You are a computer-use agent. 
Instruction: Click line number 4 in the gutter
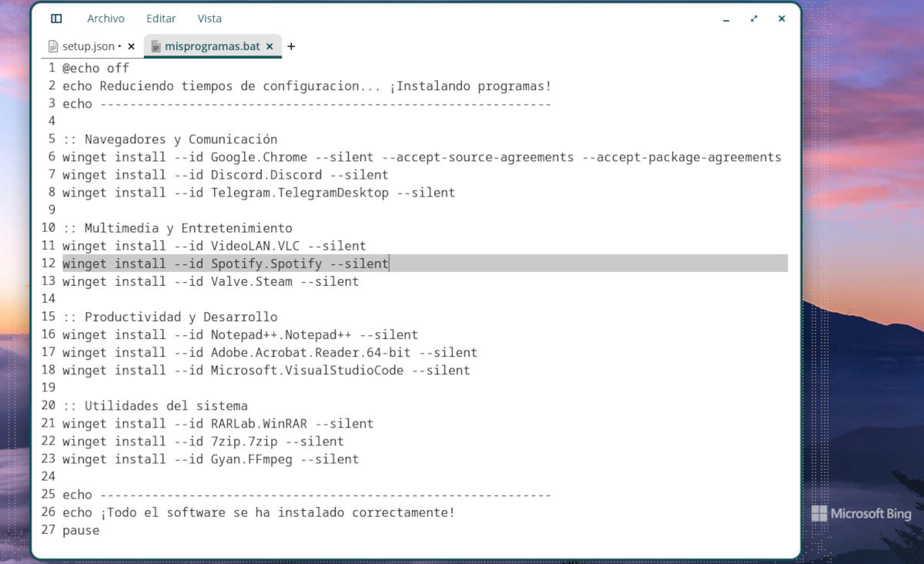pyautogui.click(x=52, y=121)
